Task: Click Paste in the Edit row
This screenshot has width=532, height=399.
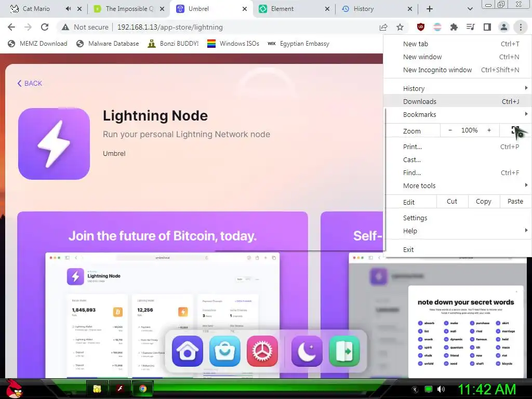Action: [515, 202]
